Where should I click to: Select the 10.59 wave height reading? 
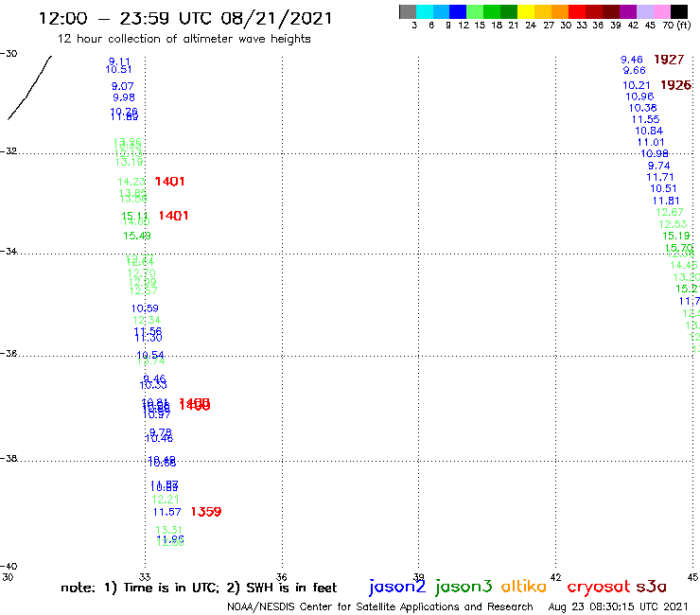[x=145, y=308]
